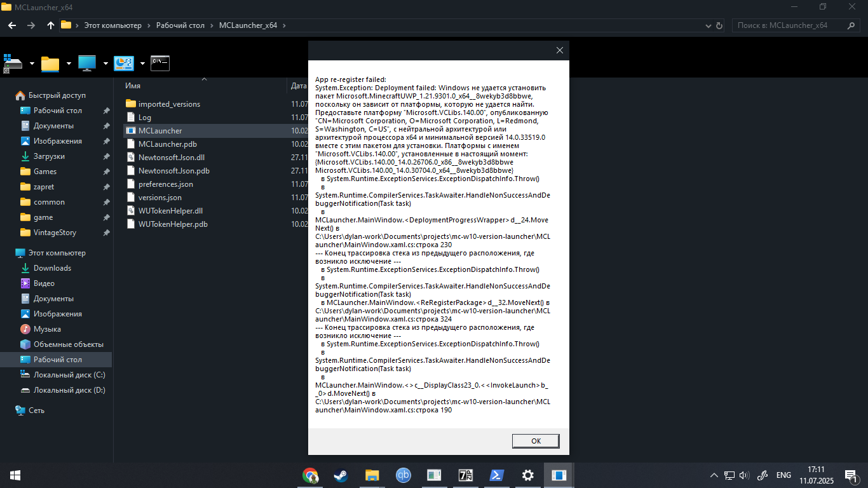The height and width of the screenshot is (488, 868).
Task: Open 7-Zip from the taskbar
Action: (466, 475)
